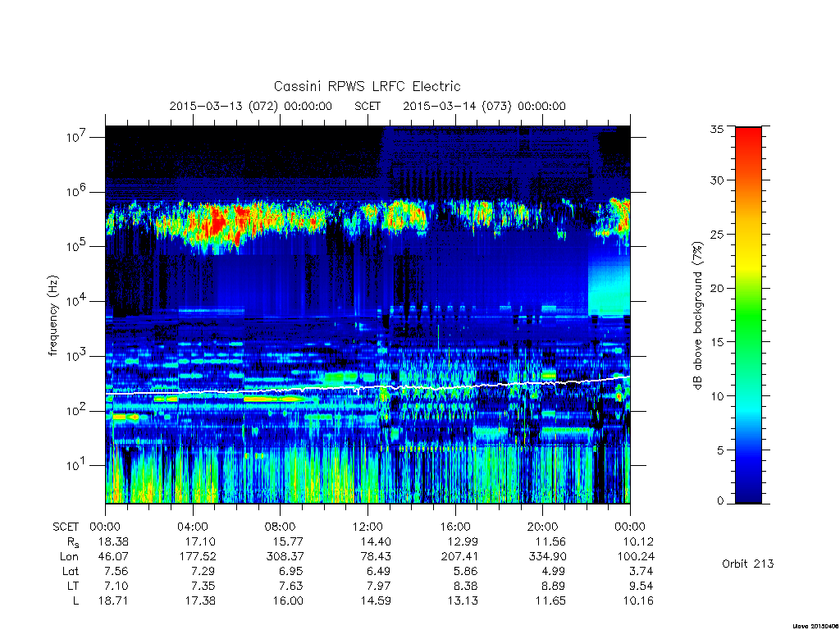Click the Lon value '334.90'
Image resolution: width=840 pixels, height=630 pixels.
tap(547, 557)
